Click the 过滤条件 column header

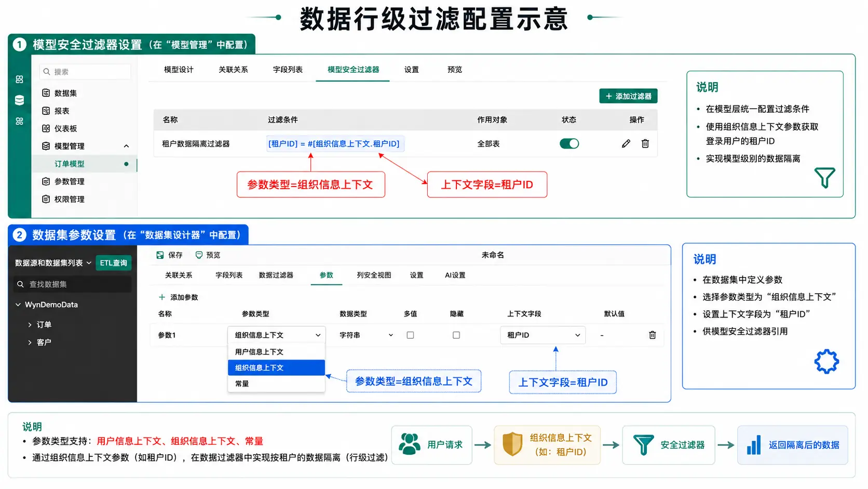point(283,120)
